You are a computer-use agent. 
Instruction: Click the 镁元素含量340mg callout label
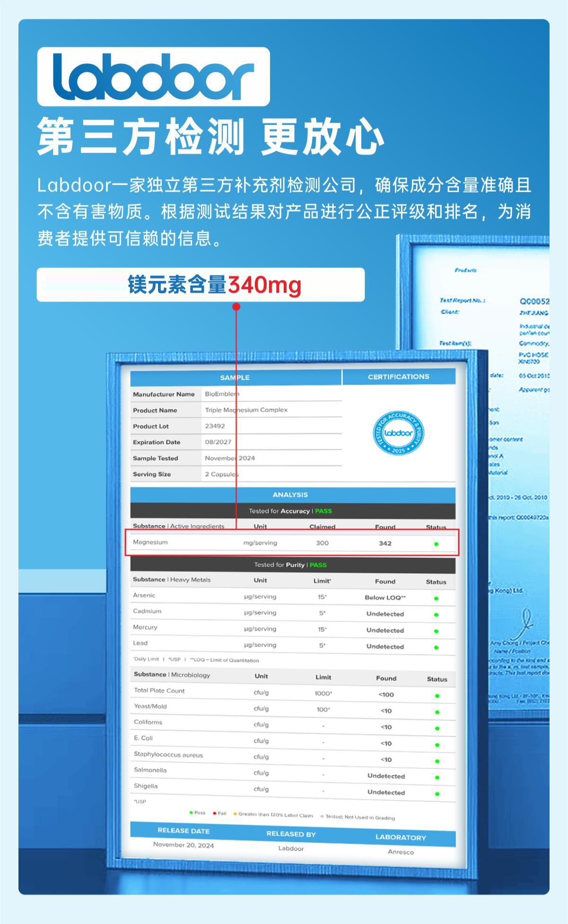point(201,285)
